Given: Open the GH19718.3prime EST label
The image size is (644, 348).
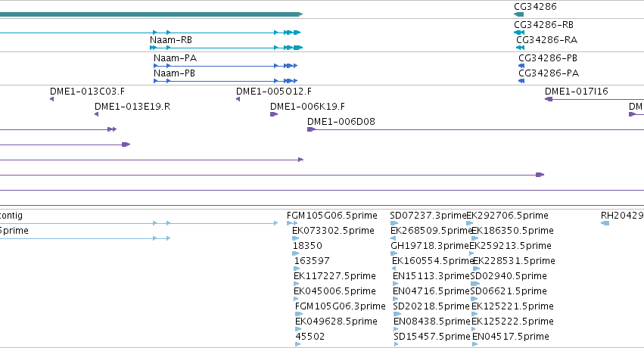Looking at the screenshot, I should tap(430, 246).
